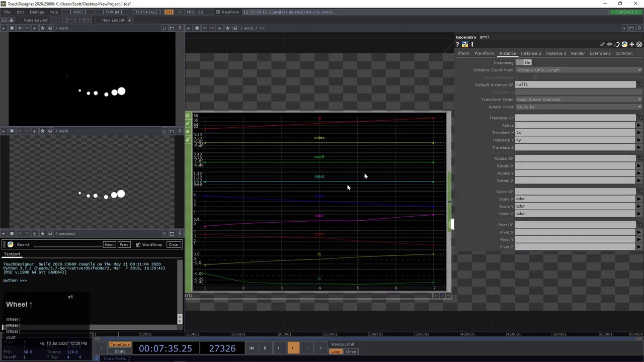Switch timeline display to TimeCode
The height and width of the screenshot is (362, 644).
pos(120,344)
